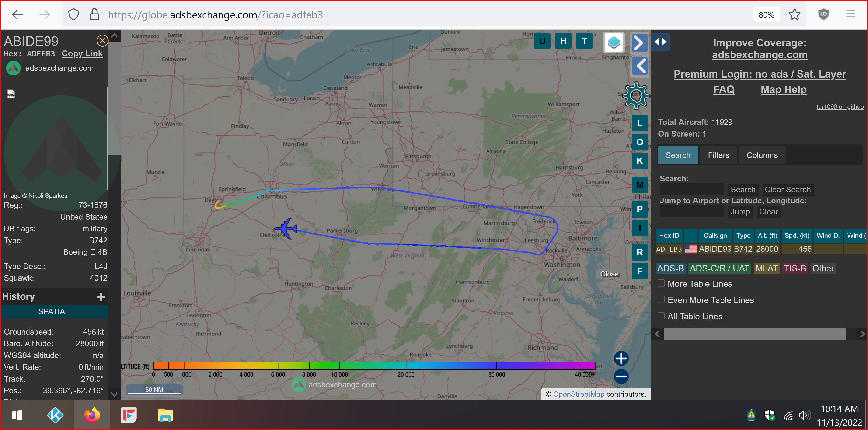Click the right chevron map button

pos(639,43)
